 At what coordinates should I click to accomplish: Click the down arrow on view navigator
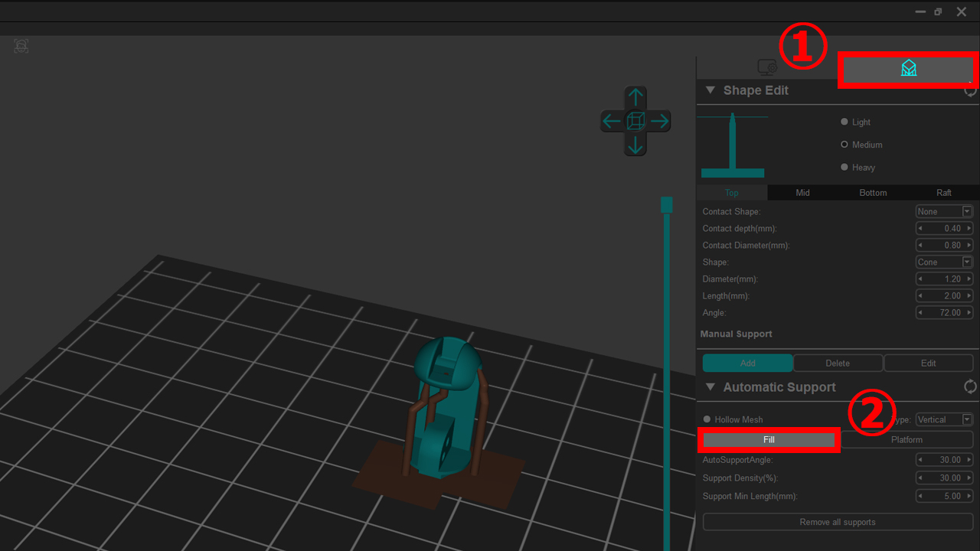point(635,144)
